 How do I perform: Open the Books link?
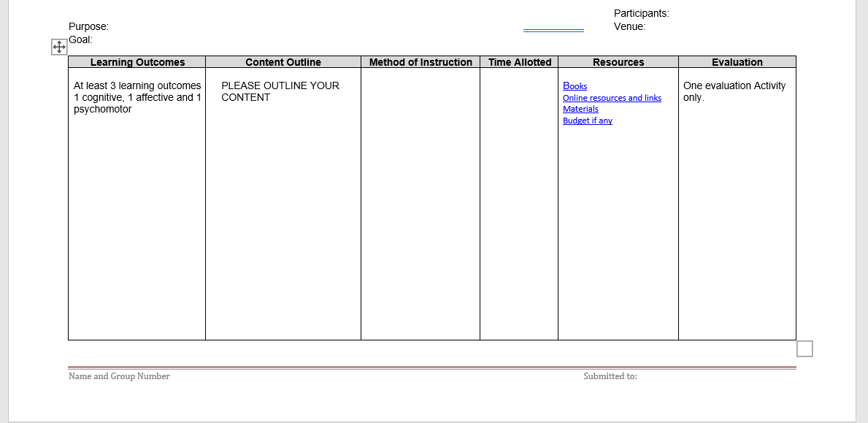coord(575,85)
